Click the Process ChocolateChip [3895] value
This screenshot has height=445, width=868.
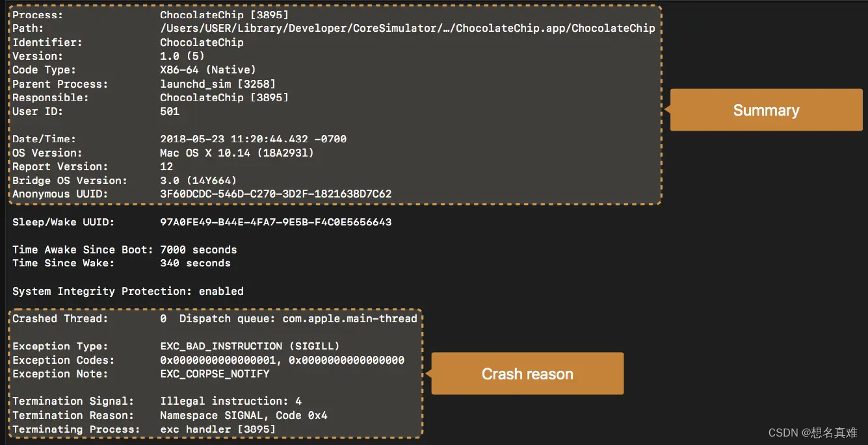click(224, 14)
